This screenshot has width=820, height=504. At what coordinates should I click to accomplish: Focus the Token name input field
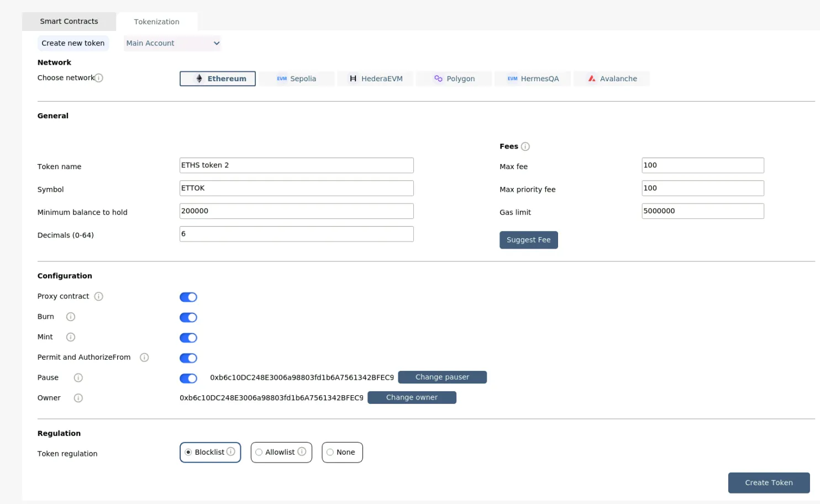tap(297, 165)
